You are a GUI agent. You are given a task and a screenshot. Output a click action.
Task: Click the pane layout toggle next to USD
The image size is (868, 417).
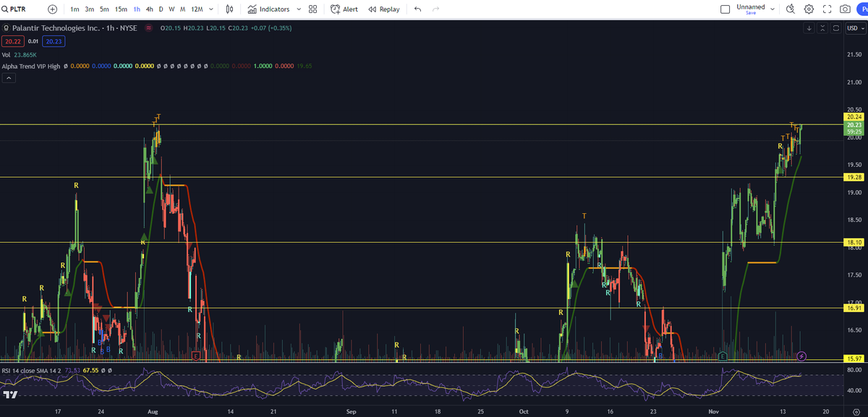click(835, 28)
